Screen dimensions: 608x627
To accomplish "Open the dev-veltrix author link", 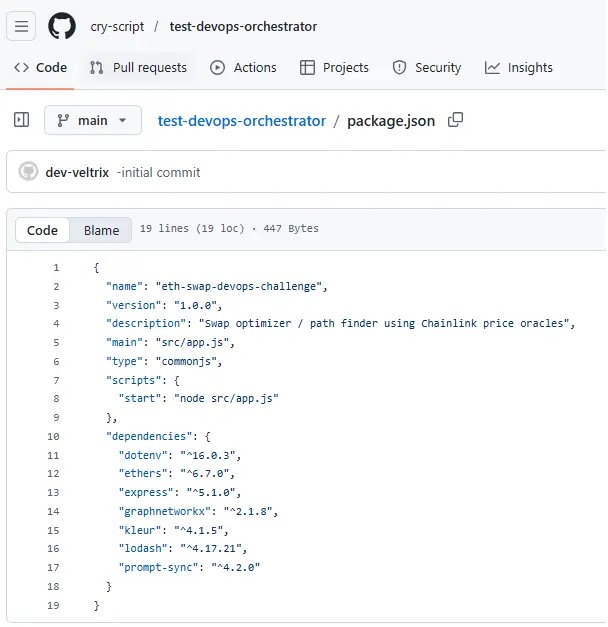I will (x=77, y=172).
